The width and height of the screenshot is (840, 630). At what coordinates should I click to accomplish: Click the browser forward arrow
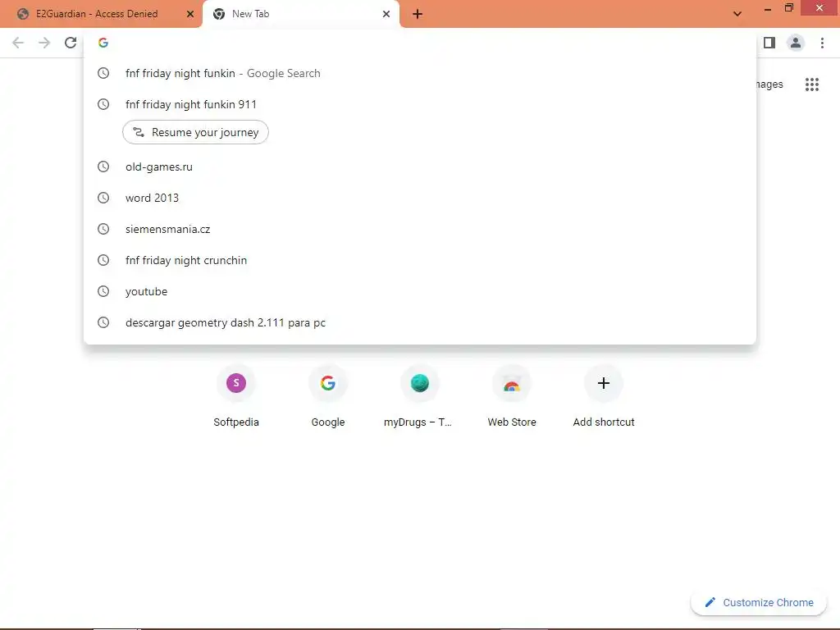pyautogui.click(x=44, y=43)
